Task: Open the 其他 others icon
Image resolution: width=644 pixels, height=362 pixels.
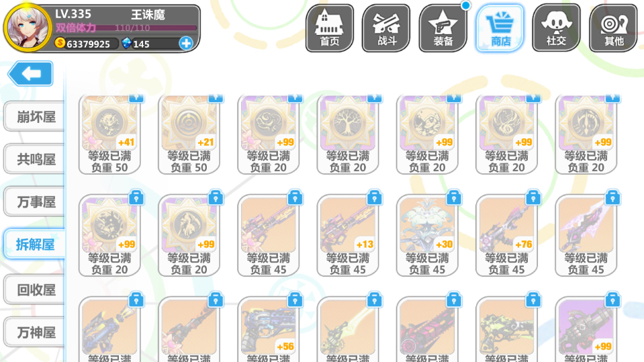Action: [x=614, y=28]
